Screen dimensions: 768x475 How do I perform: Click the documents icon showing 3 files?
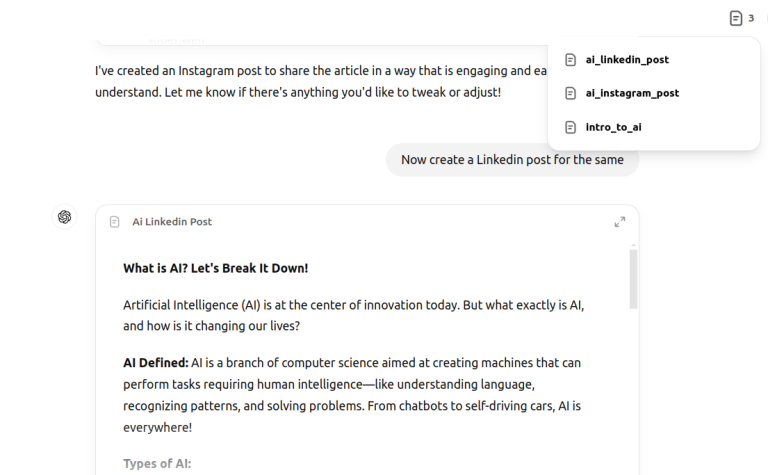click(736, 18)
